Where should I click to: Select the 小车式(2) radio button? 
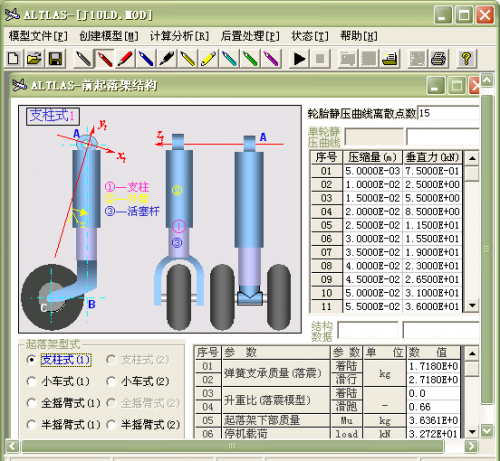(111, 381)
